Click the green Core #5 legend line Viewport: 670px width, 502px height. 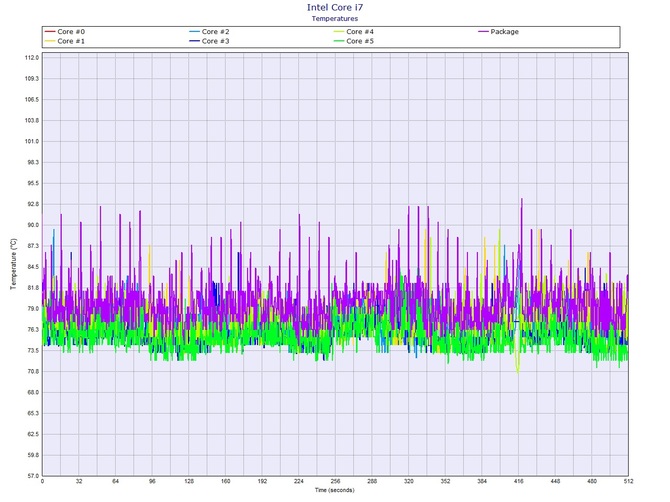click(339, 41)
